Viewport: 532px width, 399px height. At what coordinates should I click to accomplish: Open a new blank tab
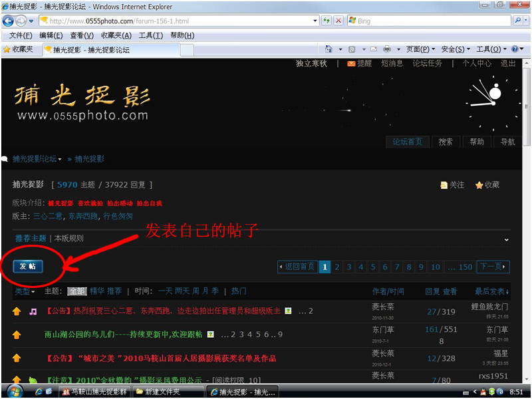(x=187, y=51)
